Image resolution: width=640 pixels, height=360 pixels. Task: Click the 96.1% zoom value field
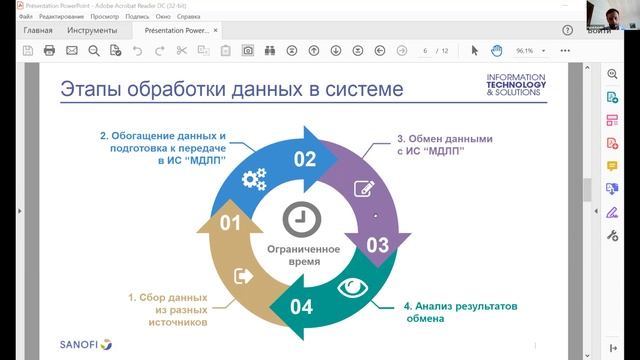click(x=525, y=51)
